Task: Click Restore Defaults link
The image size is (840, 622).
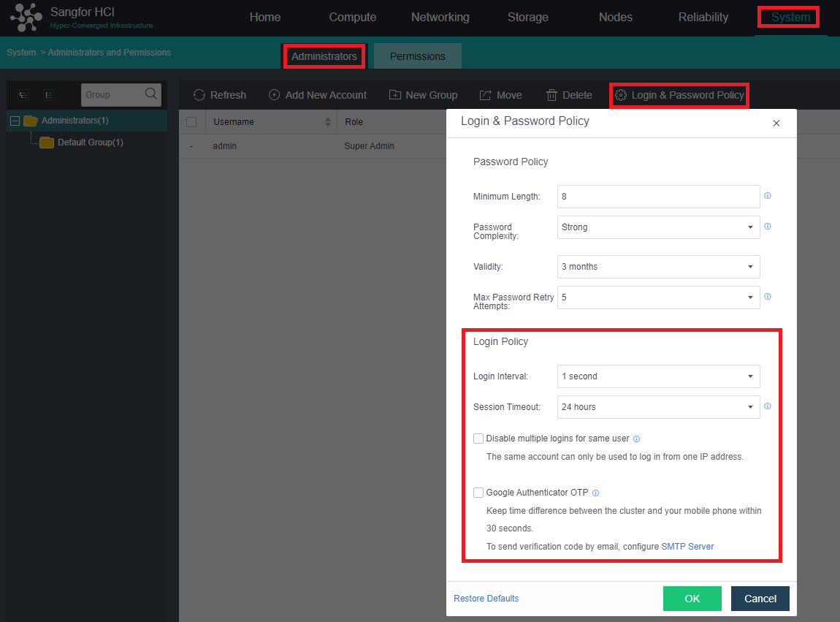Action: [486, 599]
